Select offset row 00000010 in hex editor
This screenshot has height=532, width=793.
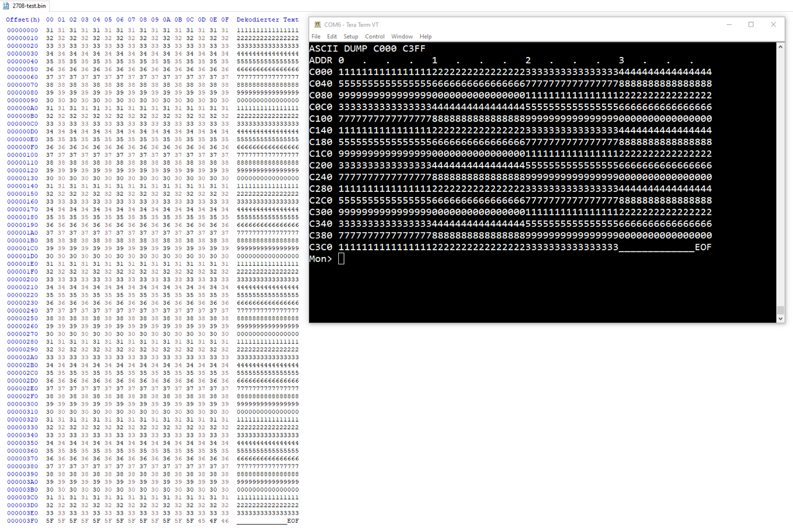tap(22, 38)
